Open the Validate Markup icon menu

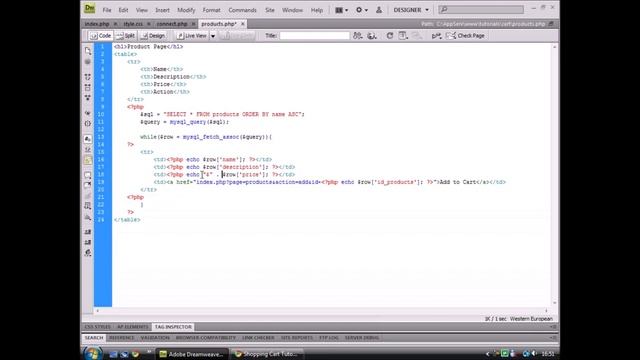436,36
